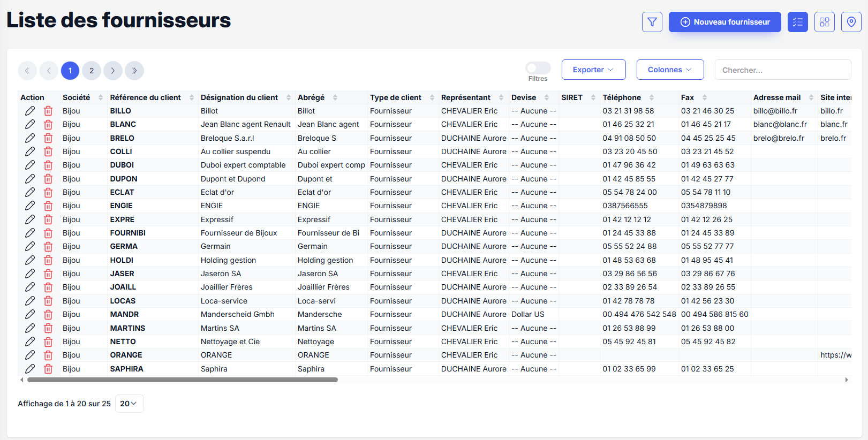
Task: Click the Nouveau fournisseur button
Action: (x=724, y=22)
